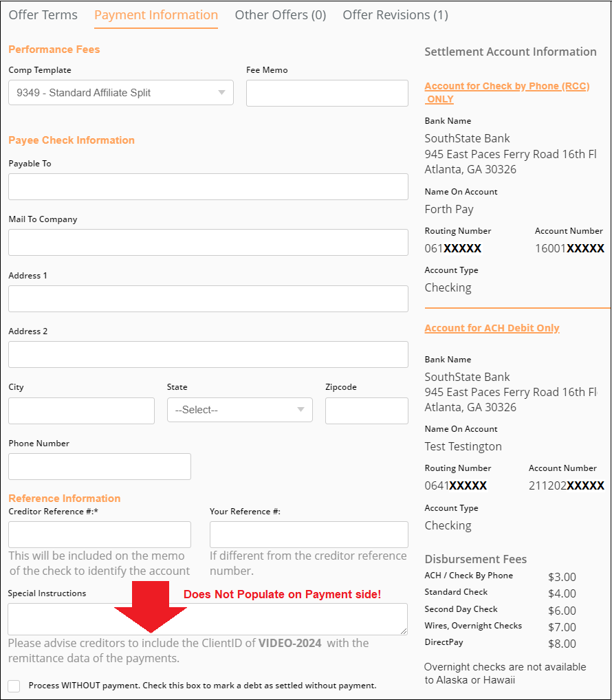612x700 pixels.
Task: Select the routing number 0641XXXXX
Action: [455, 485]
